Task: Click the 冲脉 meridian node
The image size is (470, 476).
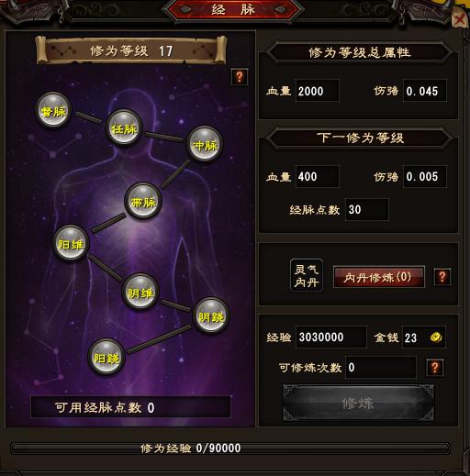Action: [x=204, y=144]
